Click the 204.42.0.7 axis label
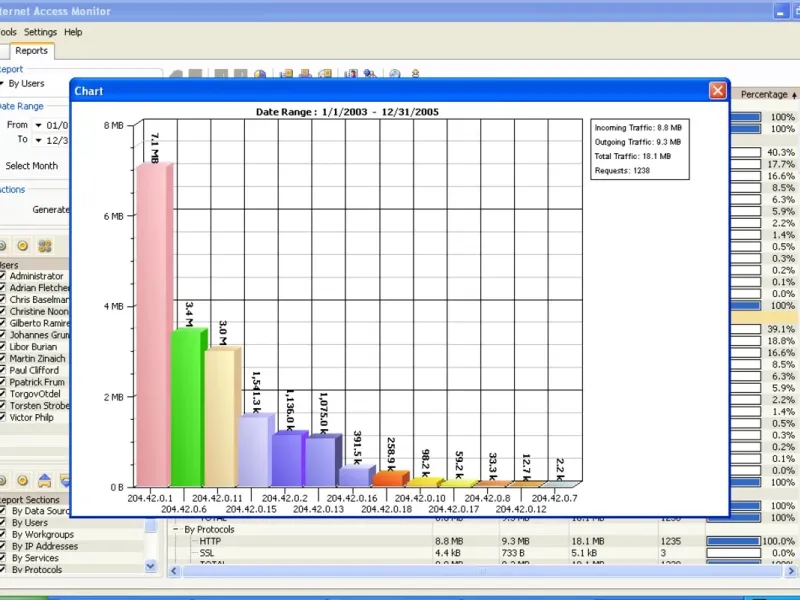 pyautogui.click(x=554, y=498)
